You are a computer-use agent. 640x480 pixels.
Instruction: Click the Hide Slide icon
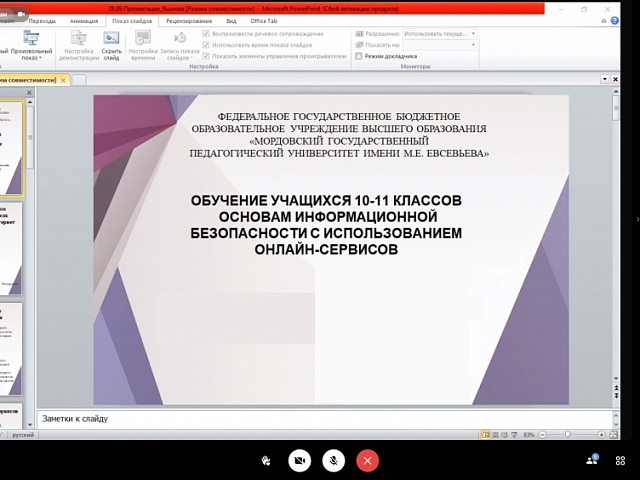click(x=111, y=42)
